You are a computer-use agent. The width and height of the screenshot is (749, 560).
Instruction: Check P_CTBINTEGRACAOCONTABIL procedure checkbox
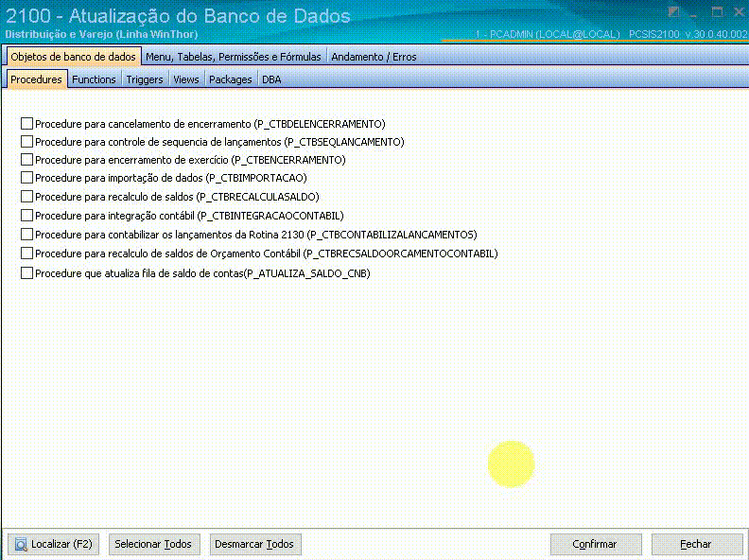pos(26,216)
